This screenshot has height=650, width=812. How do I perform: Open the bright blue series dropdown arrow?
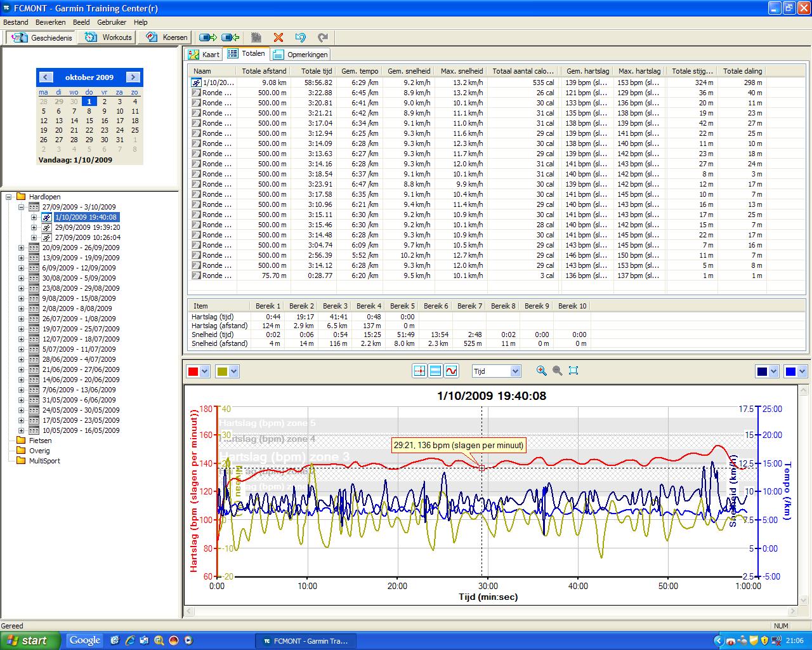803,372
